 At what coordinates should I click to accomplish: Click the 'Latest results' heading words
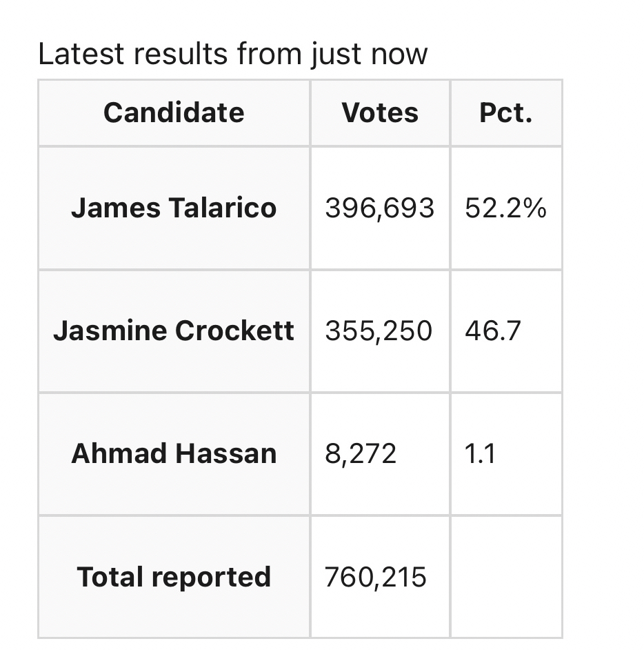point(134,54)
